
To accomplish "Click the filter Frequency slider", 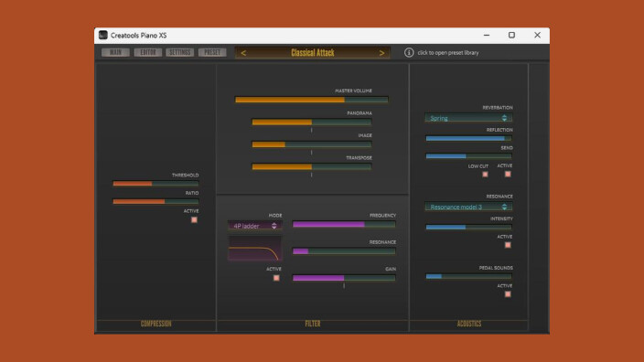I will coord(344,224).
